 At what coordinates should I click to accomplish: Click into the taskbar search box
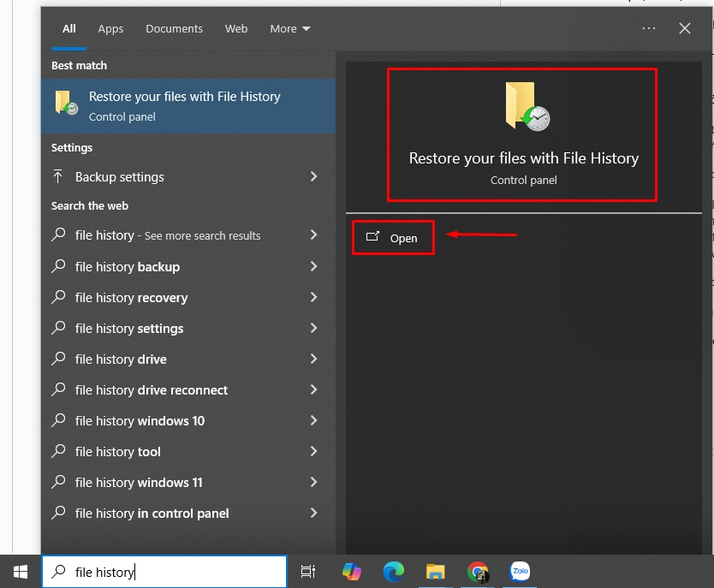164,572
